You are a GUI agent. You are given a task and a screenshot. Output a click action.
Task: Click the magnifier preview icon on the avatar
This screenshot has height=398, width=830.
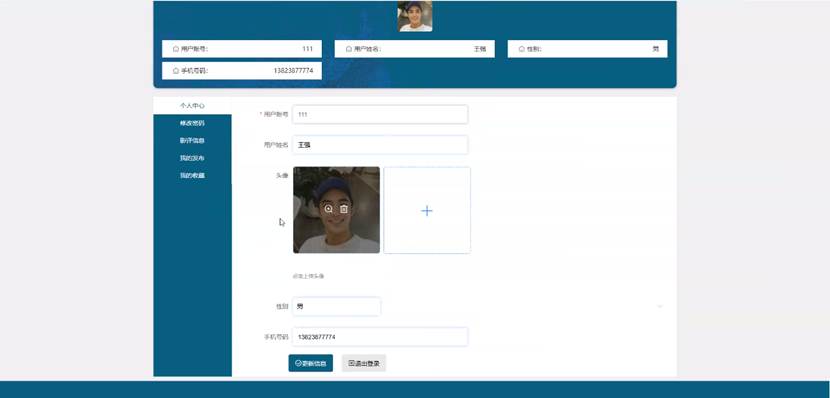pyautogui.click(x=329, y=209)
